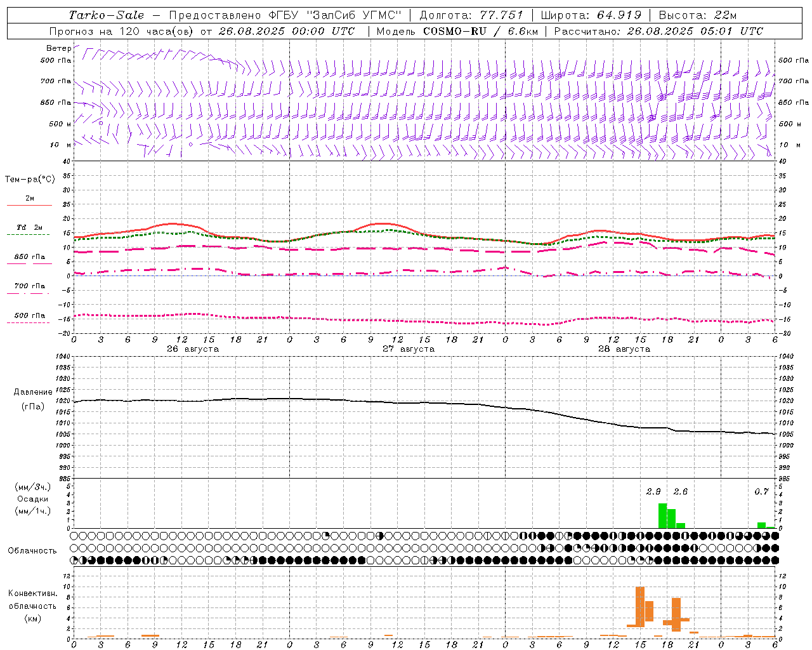Click the precipitation value '2.6'
The height and width of the screenshot is (650, 812).
(x=681, y=491)
